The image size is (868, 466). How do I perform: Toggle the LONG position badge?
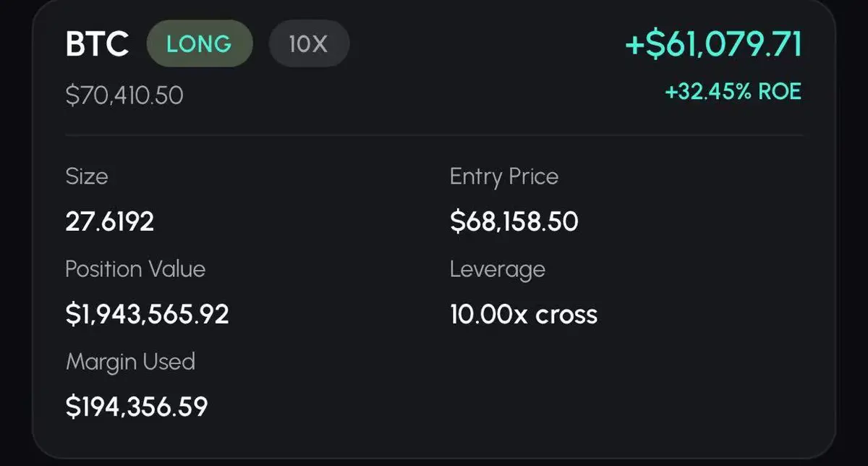click(199, 44)
